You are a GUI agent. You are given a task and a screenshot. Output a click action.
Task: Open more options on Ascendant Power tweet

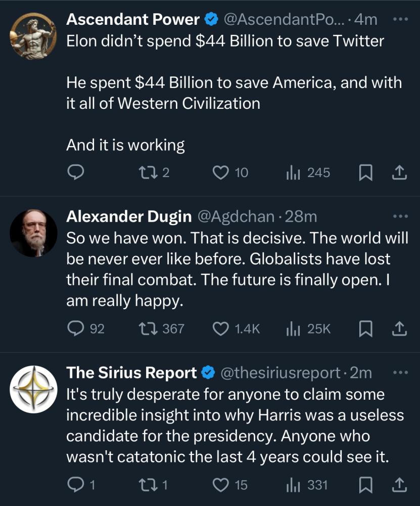[400, 20]
